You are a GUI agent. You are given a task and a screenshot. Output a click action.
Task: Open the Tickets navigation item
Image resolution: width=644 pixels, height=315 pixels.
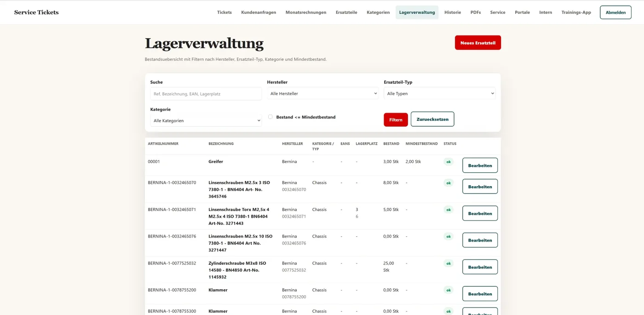[x=224, y=12]
